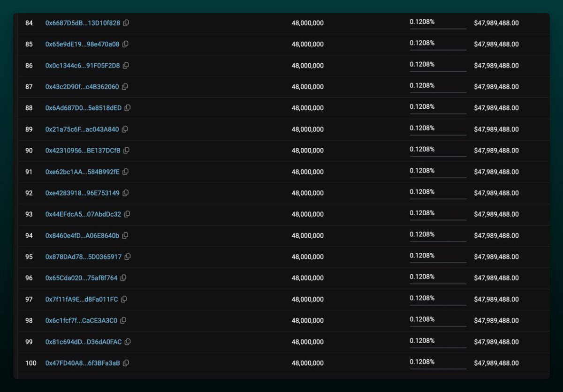Image resolution: width=563 pixels, height=392 pixels.
Task: Select the $47,989,488.00 value in row 90
Action: click(496, 151)
